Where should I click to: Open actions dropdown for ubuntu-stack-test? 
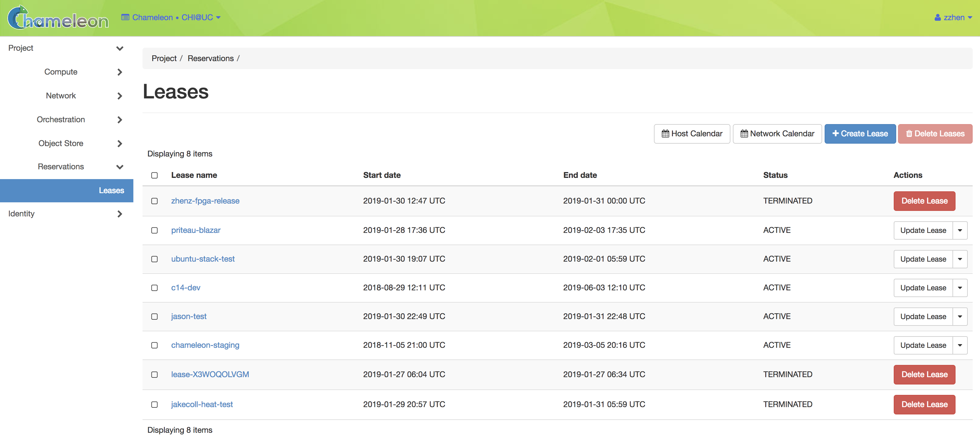tap(960, 259)
